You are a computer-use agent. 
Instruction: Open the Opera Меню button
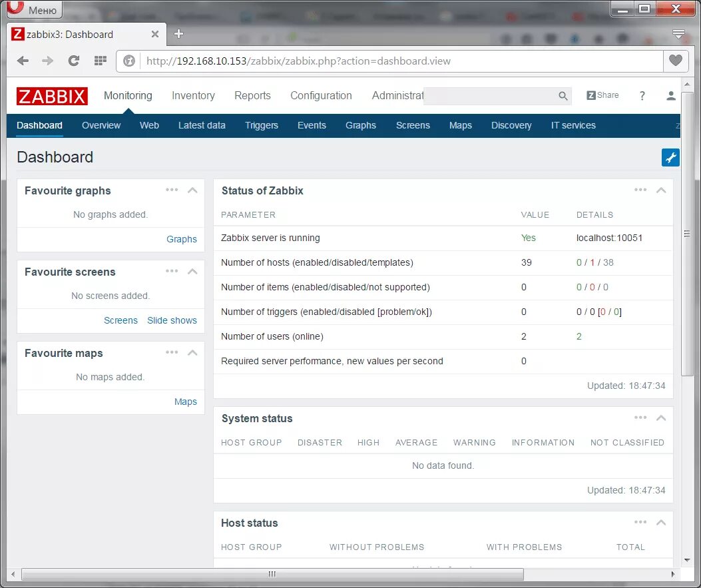tap(35, 9)
